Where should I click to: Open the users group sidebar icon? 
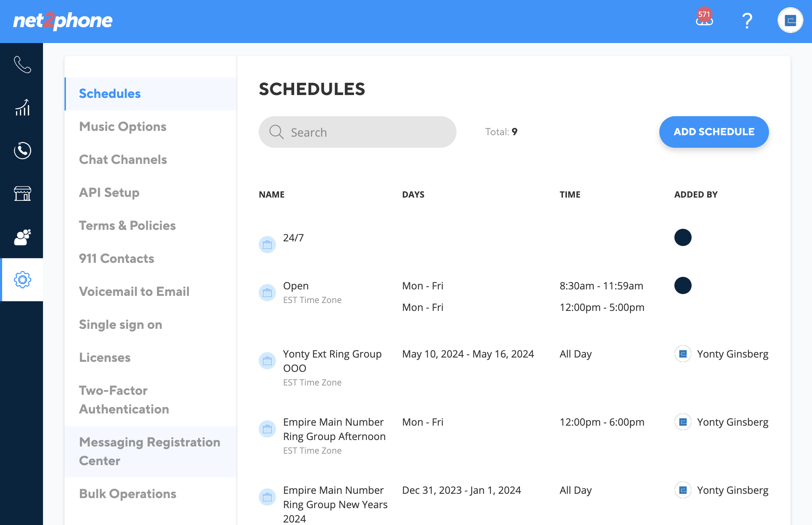[x=22, y=237]
